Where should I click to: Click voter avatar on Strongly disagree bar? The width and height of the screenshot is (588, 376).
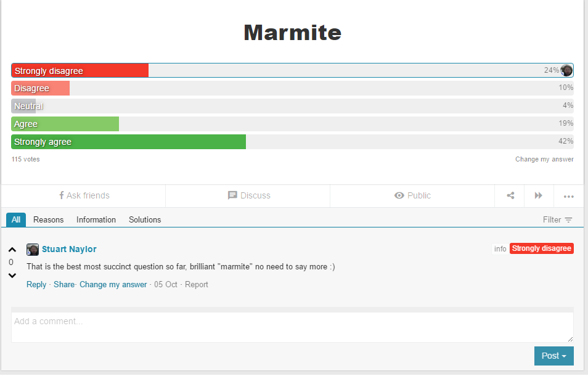(566, 70)
